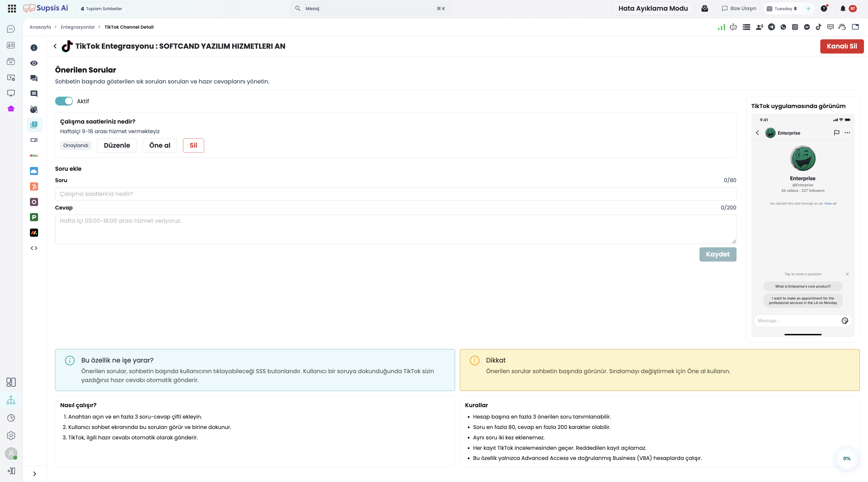Open the dashboard layout icon in left rail
This screenshot has height=482, width=868.
[x=11, y=382]
